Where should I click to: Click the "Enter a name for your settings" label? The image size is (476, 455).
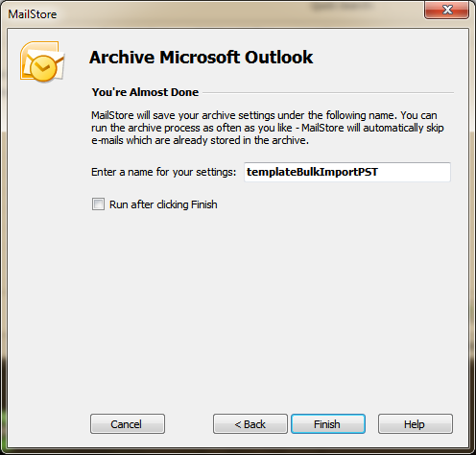(x=163, y=172)
